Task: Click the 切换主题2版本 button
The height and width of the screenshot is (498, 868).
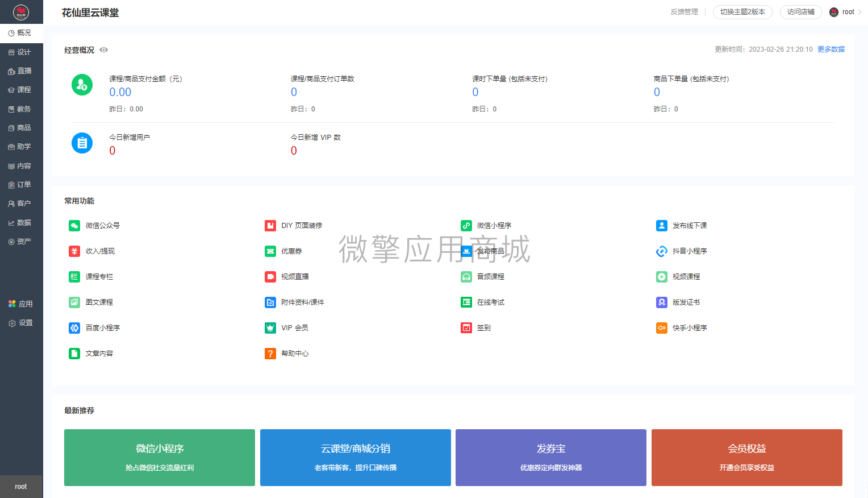Action: tap(742, 12)
